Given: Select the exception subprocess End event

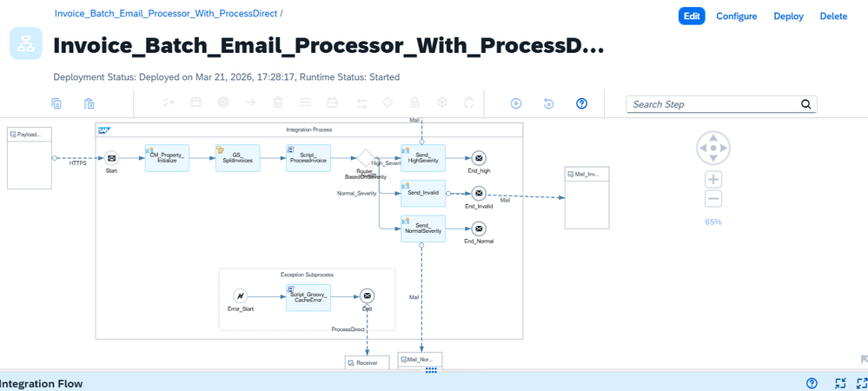Looking at the screenshot, I should click(367, 296).
